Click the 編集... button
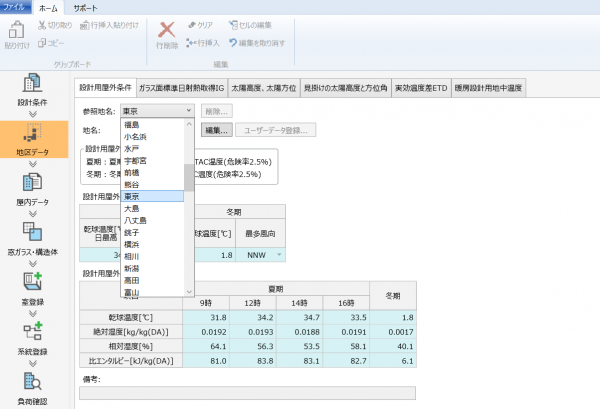 tap(217, 130)
